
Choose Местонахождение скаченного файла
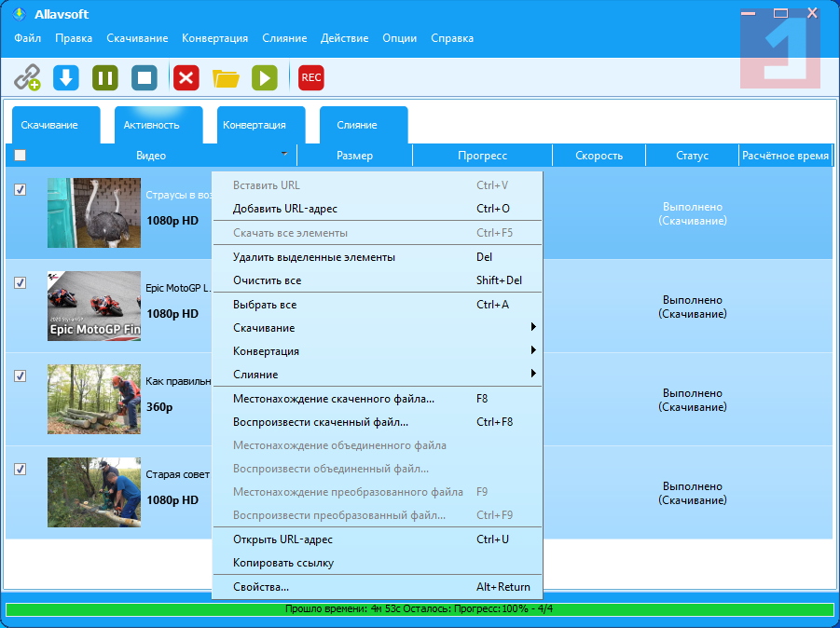[x=378, y=398]
